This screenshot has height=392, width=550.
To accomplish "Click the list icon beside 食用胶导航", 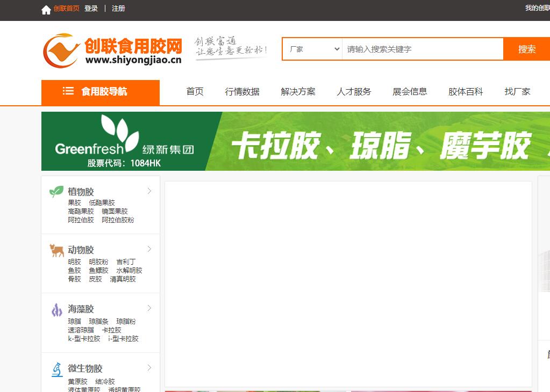I will coord(68,91).
